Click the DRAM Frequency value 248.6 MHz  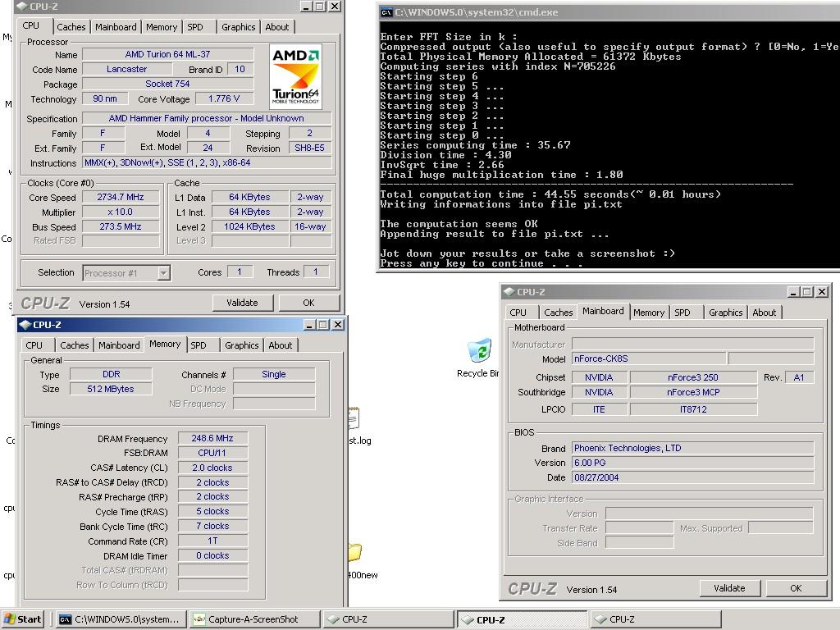pos(212,438)
